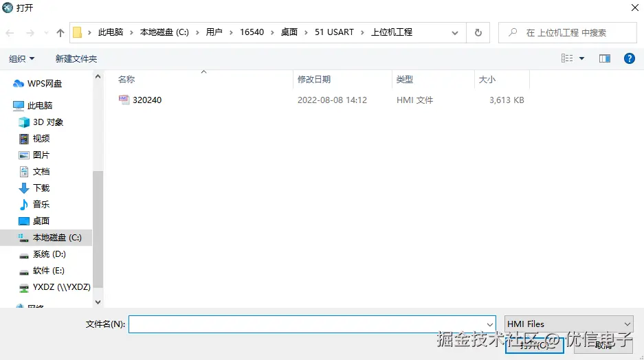
Task: Select 本地磁盘 (C:) in sidebar
Action: [46, 238]
